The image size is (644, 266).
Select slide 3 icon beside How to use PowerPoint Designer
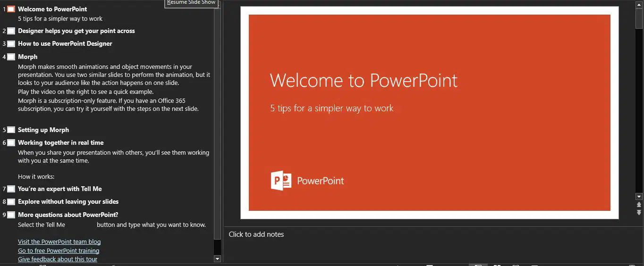pos(11,44)
